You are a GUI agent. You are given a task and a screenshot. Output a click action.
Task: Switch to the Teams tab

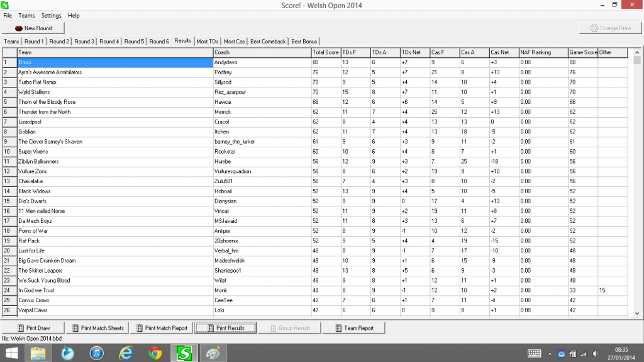tap(11, 42)
